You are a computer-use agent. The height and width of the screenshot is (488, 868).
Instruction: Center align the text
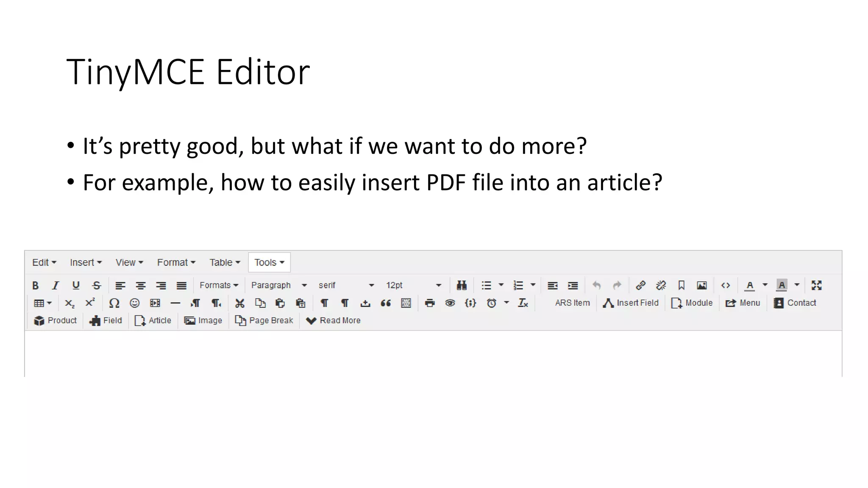point(141,286)
